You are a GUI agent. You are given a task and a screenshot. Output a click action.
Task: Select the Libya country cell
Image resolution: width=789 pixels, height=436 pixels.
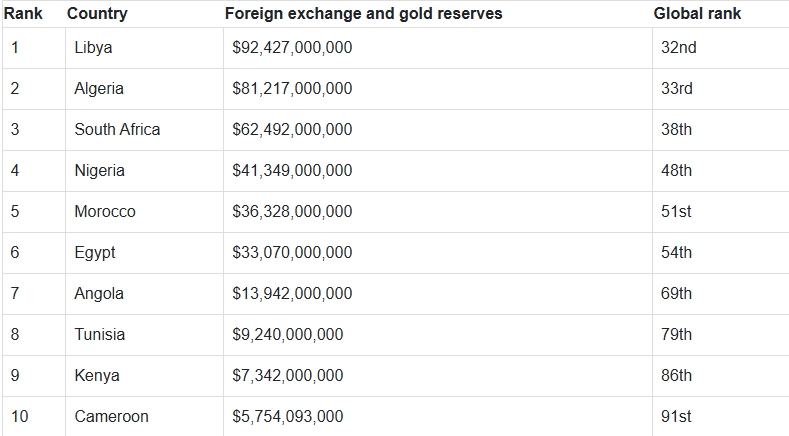coord(93,48)
